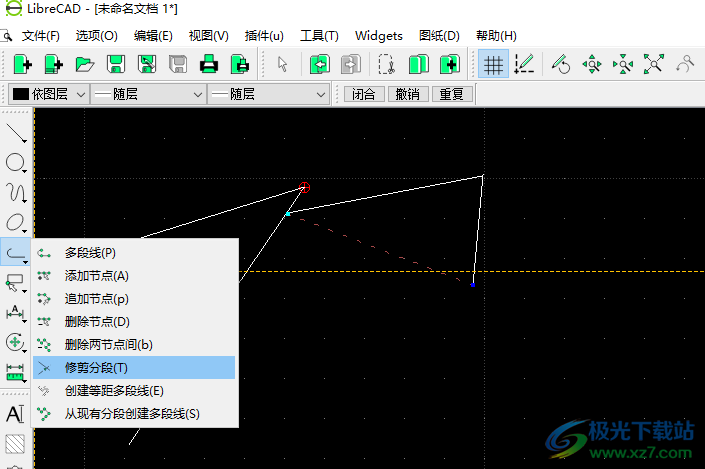Open the 工具(T) menu
Viewport: 705px width, 469px height.
pos(319,36)
